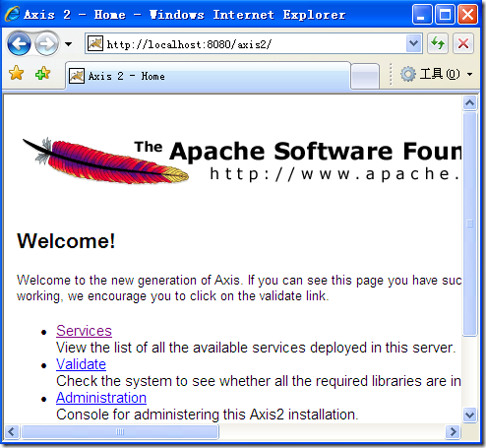This screenshot has height=448, width=486.
Task: Click the vertical scrollbar thumb
Action: point(469,224)
